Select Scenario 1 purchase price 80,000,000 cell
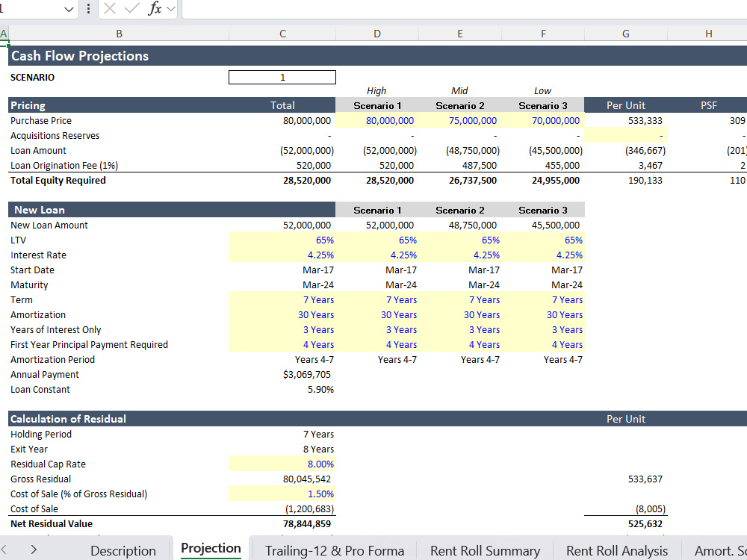The width and height of the screenshot is (747, 560). click(x=376, y=120)
